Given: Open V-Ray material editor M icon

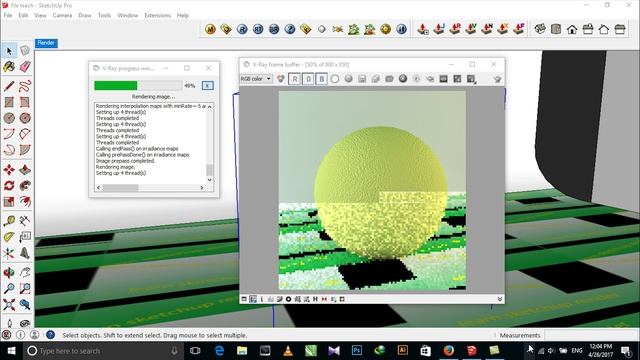Looking at the screenshot, I should 210,29.
